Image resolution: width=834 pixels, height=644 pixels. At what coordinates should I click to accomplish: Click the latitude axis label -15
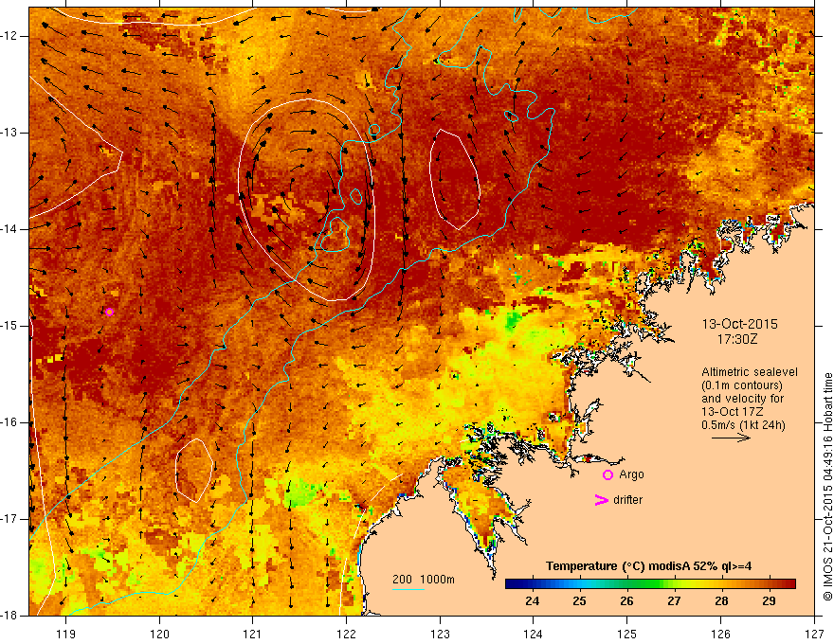tap(9, 326)
